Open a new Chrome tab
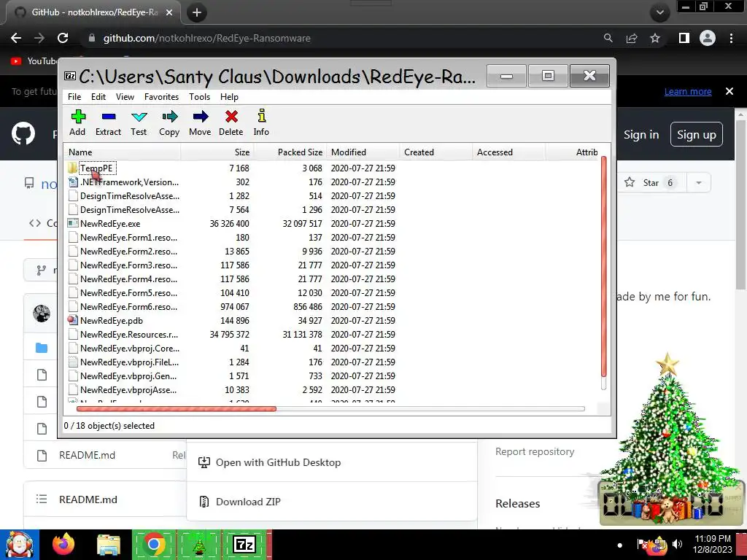747x560 pixels. 197,12
